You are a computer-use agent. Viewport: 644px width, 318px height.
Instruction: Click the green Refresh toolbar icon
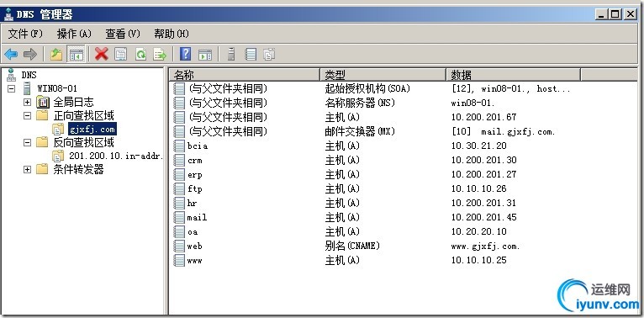[141, 54]
